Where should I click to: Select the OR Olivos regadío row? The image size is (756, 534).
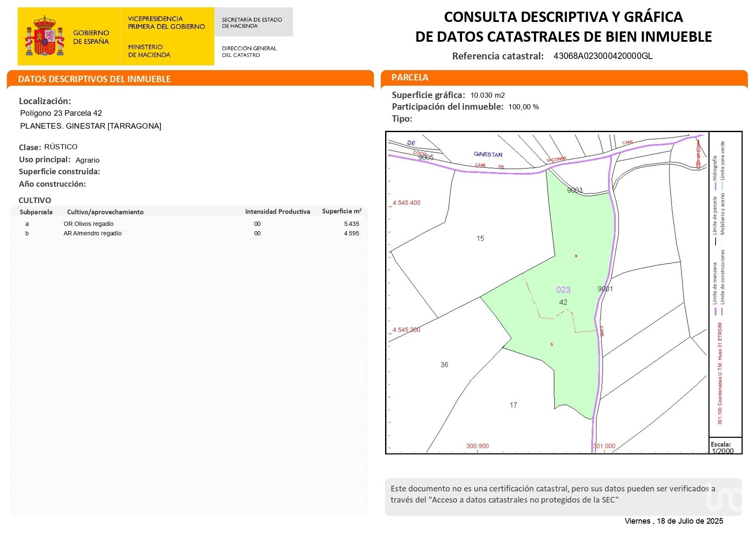click(189, 224)
